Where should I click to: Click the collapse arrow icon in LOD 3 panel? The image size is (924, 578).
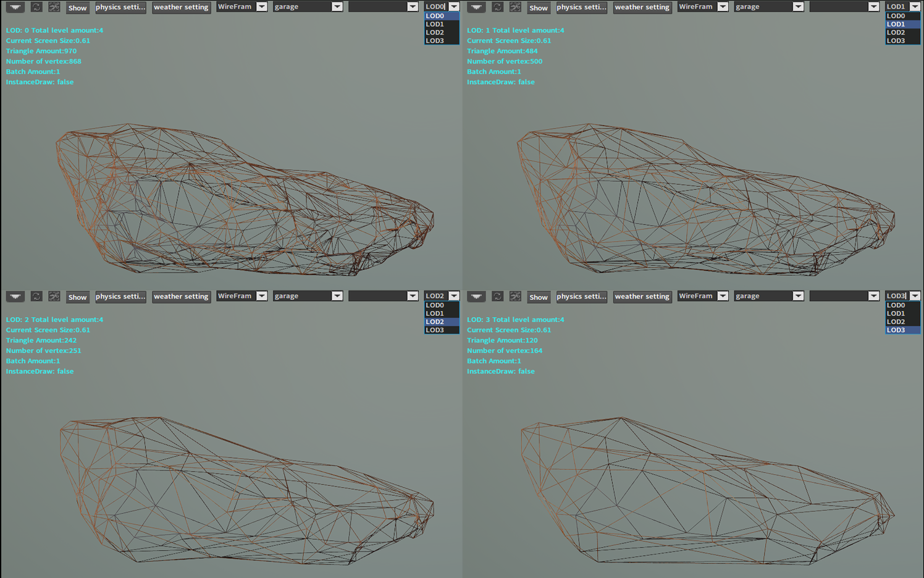(476, 297)
